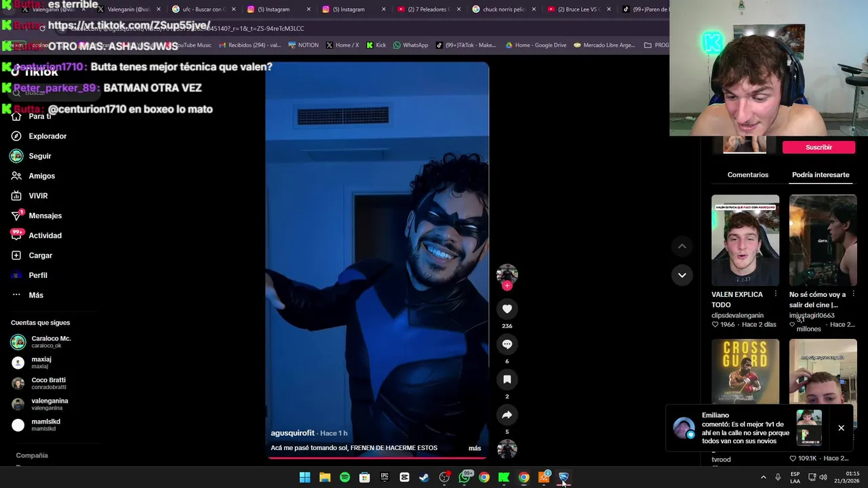The image size is (868, 488).
Task: Open VALEN EXPLICA TODO video thumbnail
Action: tap(745, 240)
